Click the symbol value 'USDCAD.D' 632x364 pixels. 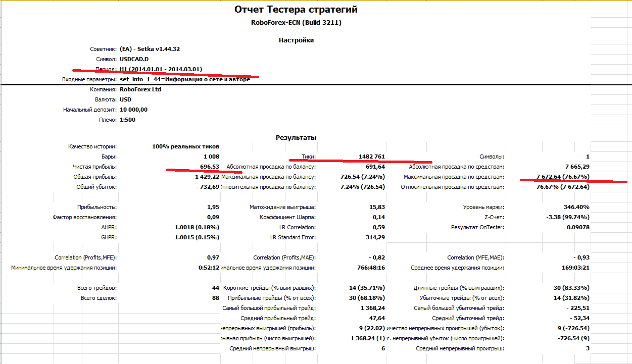click(134, 59)
